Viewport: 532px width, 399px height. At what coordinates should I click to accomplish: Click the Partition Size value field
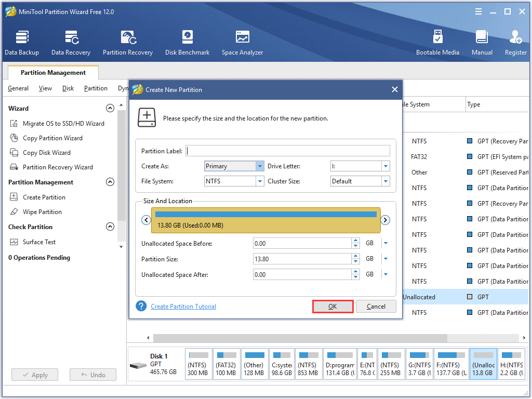(302, 259)
